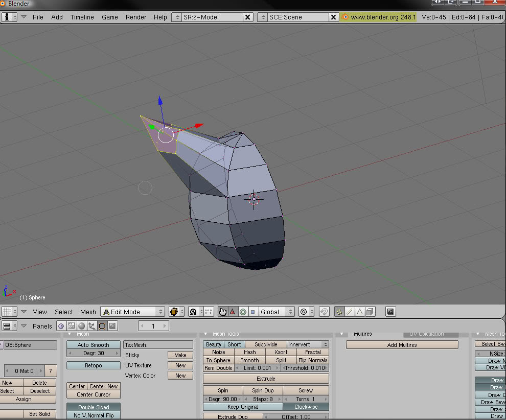The width and height of the screenshot is (506, 420).
Task: Open the Select menu
Action: click(63, 312)
